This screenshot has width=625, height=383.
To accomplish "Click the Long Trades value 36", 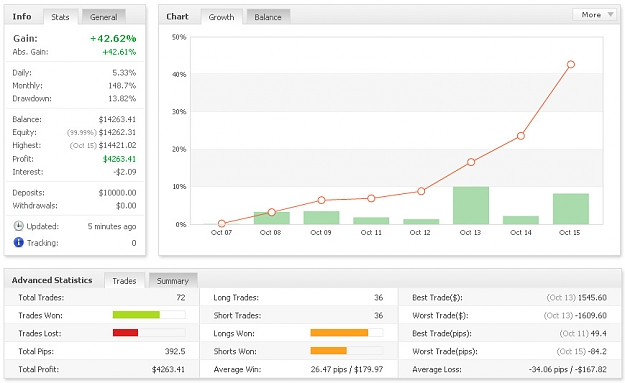I will [378, 297].
